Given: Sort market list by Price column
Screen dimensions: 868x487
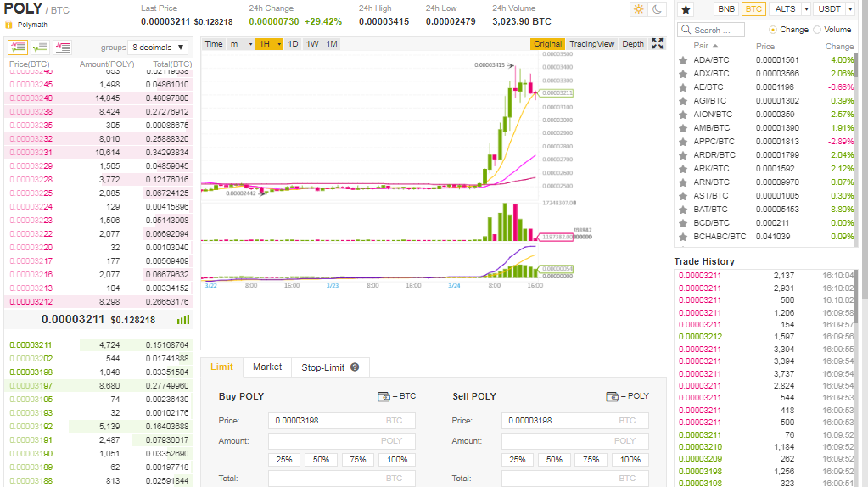Looking at the screenshot, I should (765, 46).
